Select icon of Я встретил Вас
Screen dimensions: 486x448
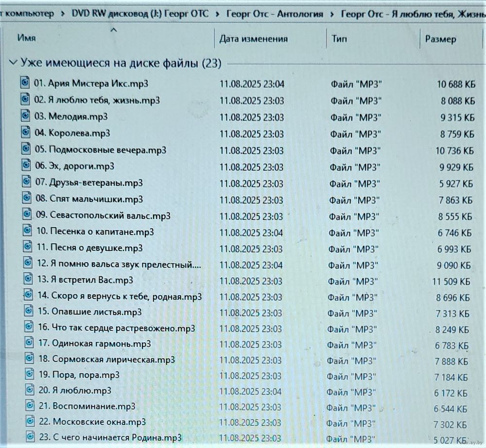[28, 279]
